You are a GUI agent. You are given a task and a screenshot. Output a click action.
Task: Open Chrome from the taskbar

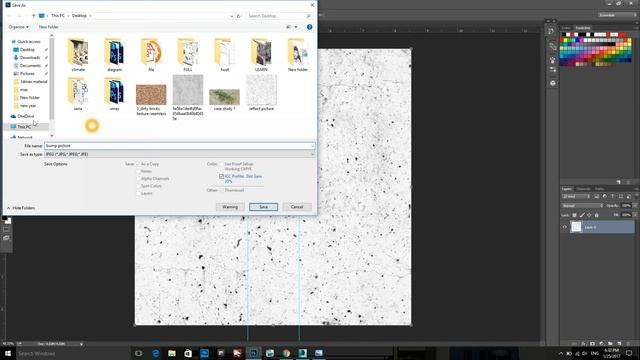click(286, 353)
